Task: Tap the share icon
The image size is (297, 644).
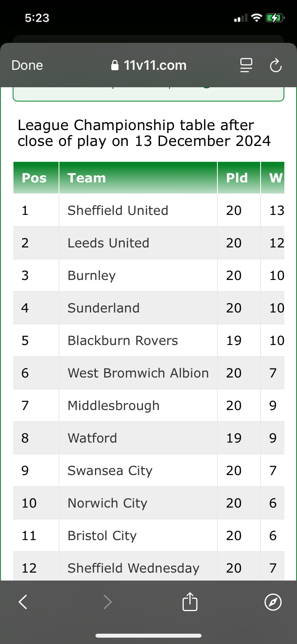Action: (x=190, y=602)
